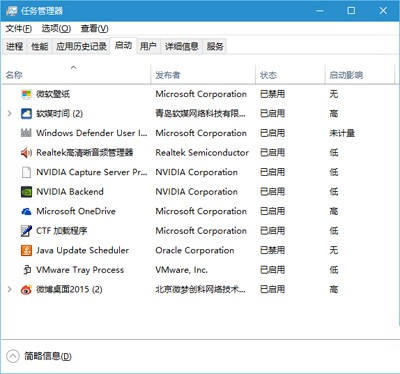
Task: Select the NVIDIA Backend green icon
Action: (x=26, y=192)
